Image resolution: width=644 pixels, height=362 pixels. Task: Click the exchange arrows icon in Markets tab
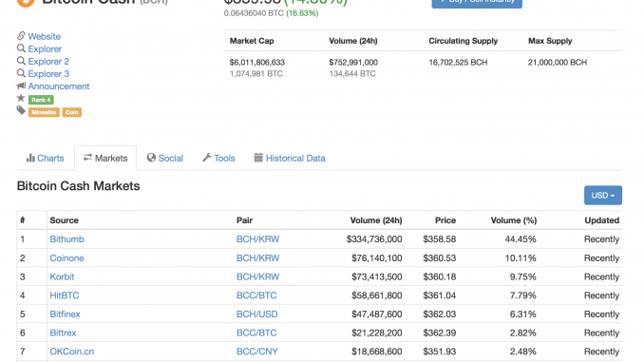click(x=87, y=158)
